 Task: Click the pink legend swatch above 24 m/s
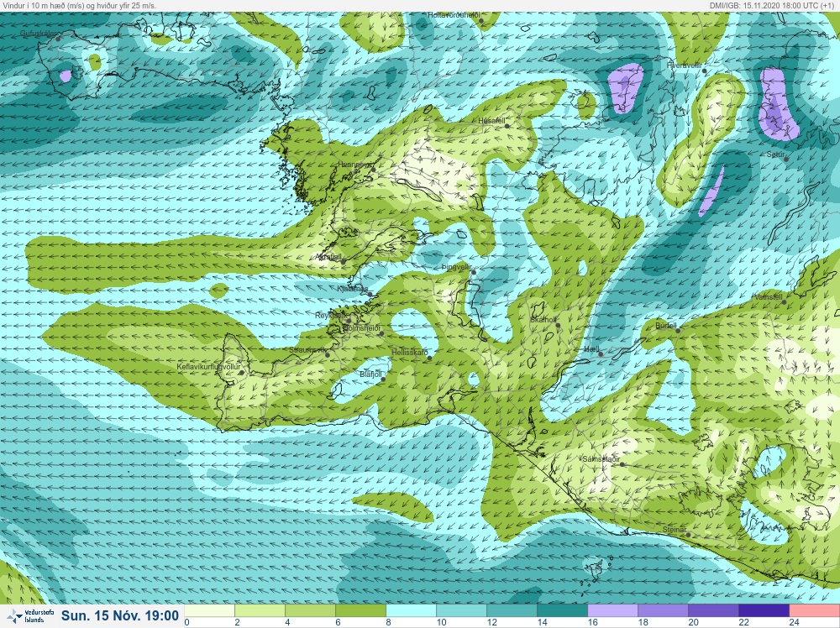click(814, 611)
